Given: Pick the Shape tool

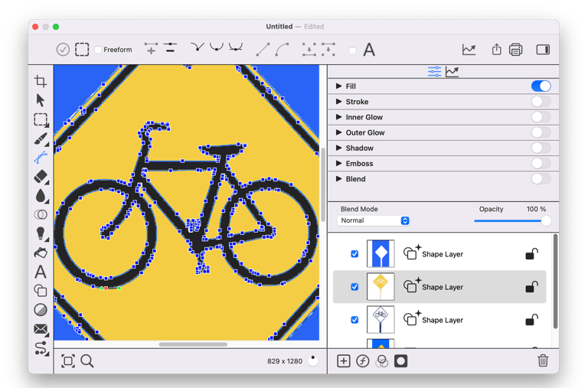Looking at the screenshot, I should tap(41, 291).
